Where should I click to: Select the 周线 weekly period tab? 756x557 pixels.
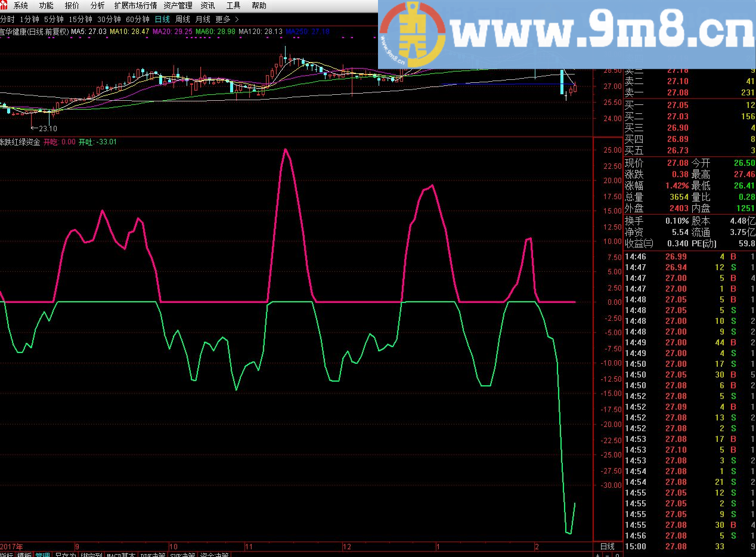click(182, 19)
